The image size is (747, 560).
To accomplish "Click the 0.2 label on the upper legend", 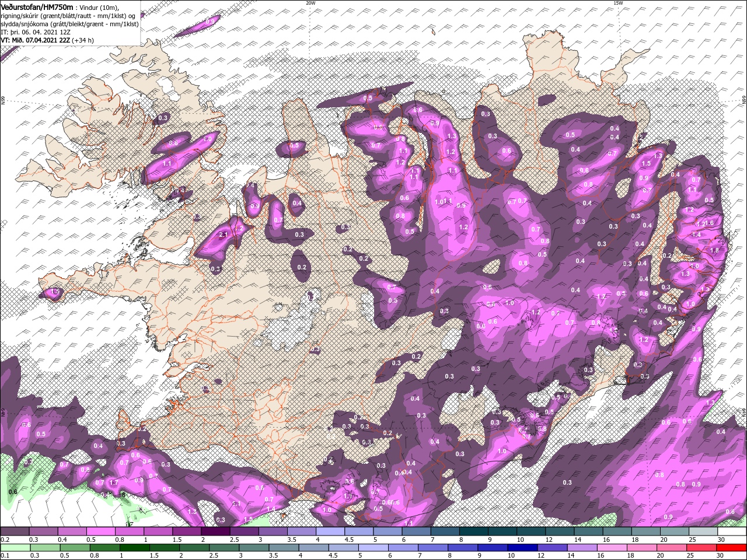I will pyautogui.click(x=5, y=540).
